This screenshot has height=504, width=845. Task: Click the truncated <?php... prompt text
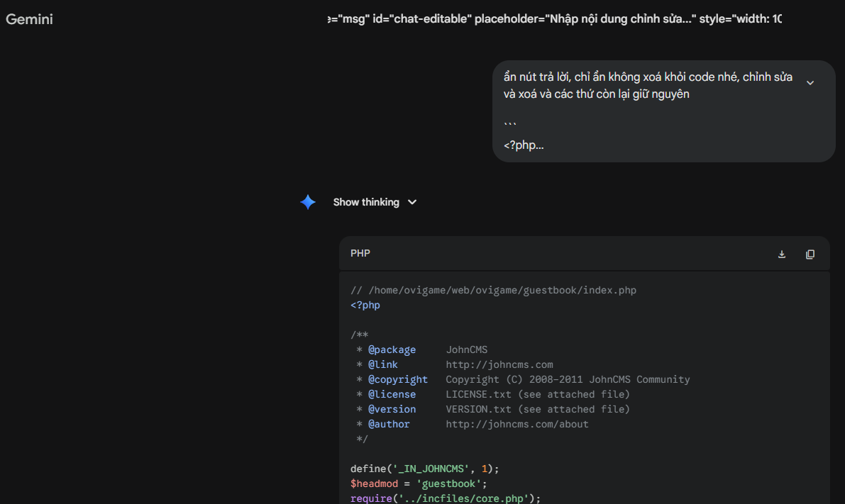[524, 145]
